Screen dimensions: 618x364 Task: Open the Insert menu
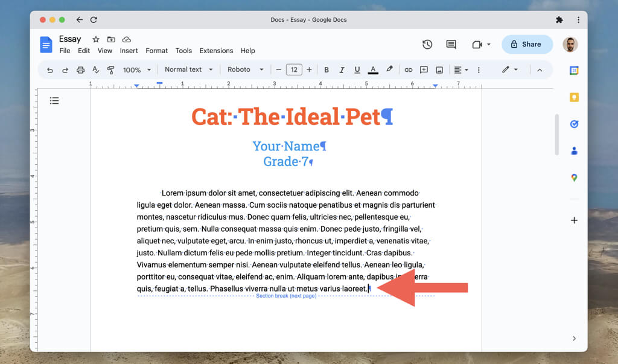(129, 51)
